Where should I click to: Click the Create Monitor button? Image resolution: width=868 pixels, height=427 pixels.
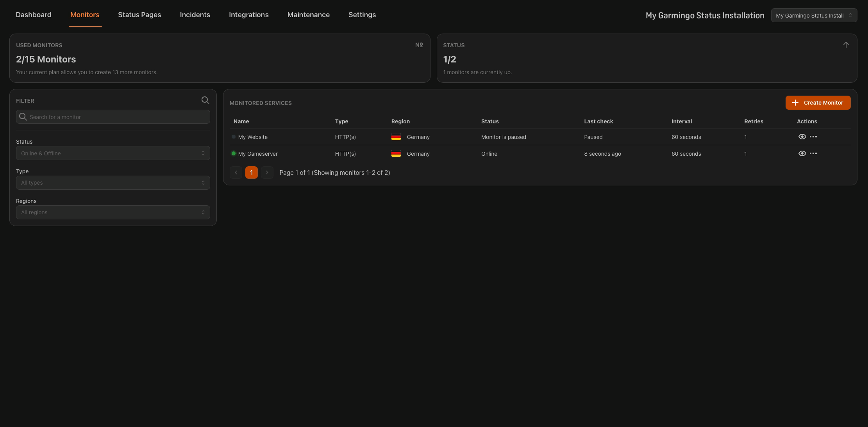818,103
